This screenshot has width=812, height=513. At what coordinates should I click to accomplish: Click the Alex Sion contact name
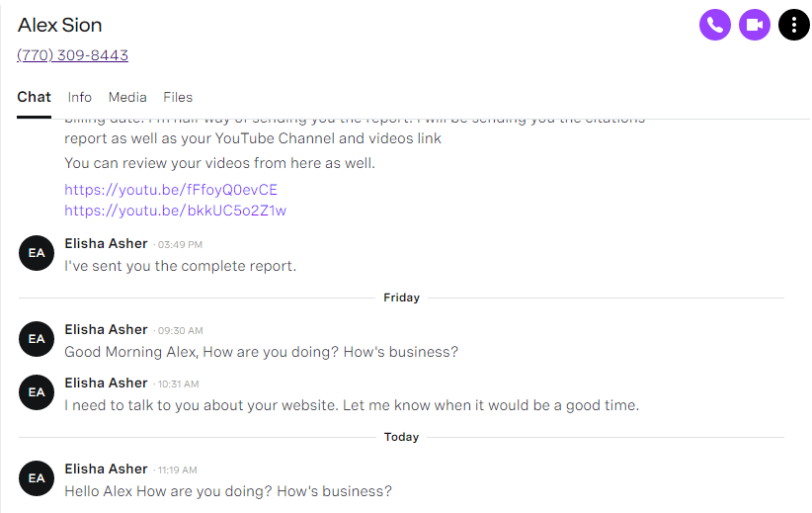coord(59,25)
